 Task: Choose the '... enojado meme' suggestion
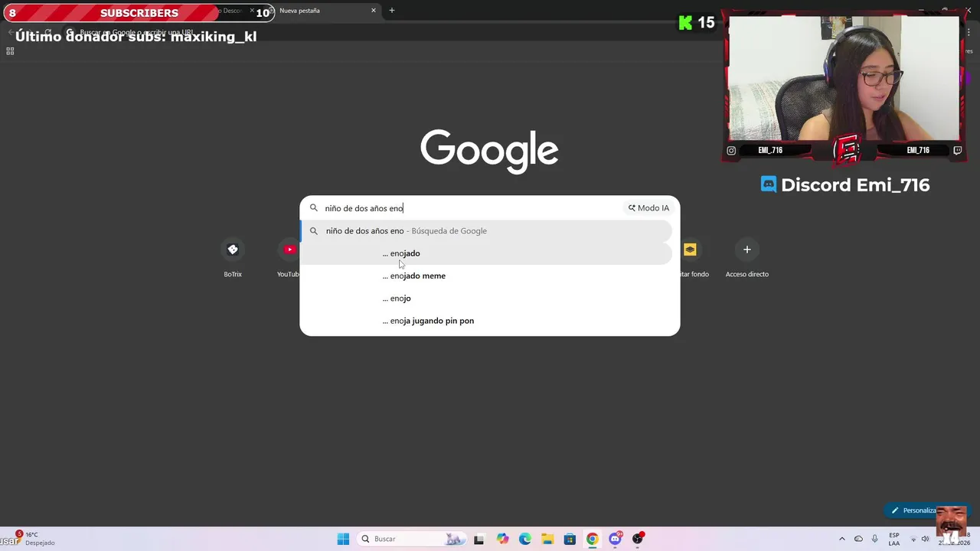487,275
